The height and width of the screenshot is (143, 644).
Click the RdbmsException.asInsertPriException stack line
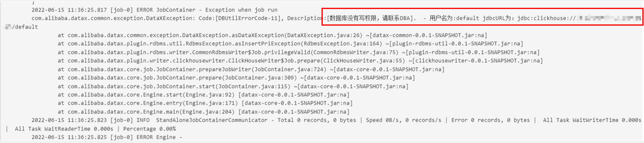pyautogui.click(x=290, y=44)
